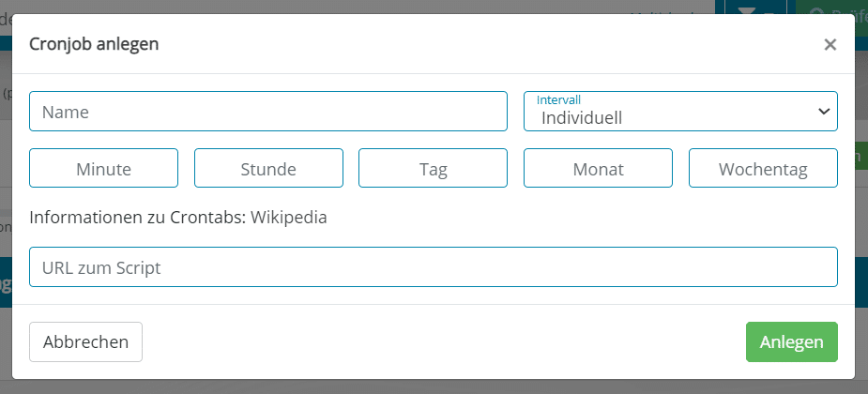Click into the Monat field
The width and height of the screenshot is (868, 394).
coord(598,168)
